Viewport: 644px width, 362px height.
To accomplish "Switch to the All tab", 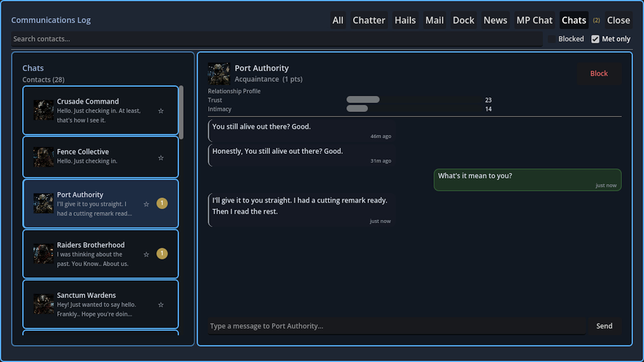I will tap(338, 20).
